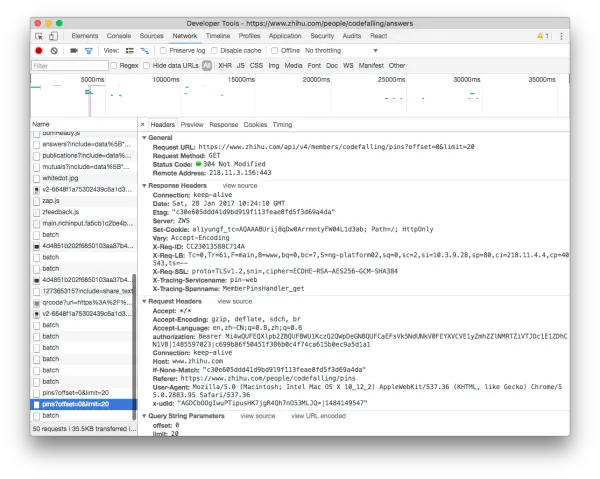
Task: Focus the Filter text field
Action: pos(70,66)
